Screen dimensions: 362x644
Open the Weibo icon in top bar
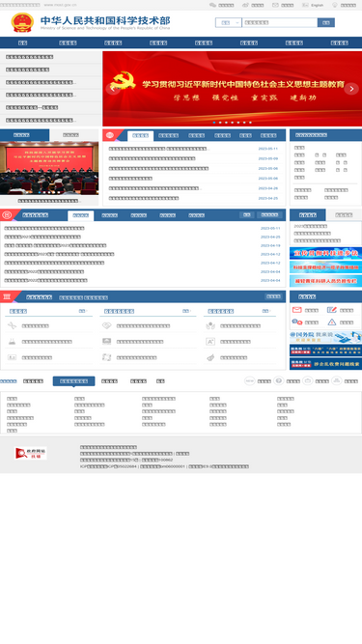tap(245, 5)
